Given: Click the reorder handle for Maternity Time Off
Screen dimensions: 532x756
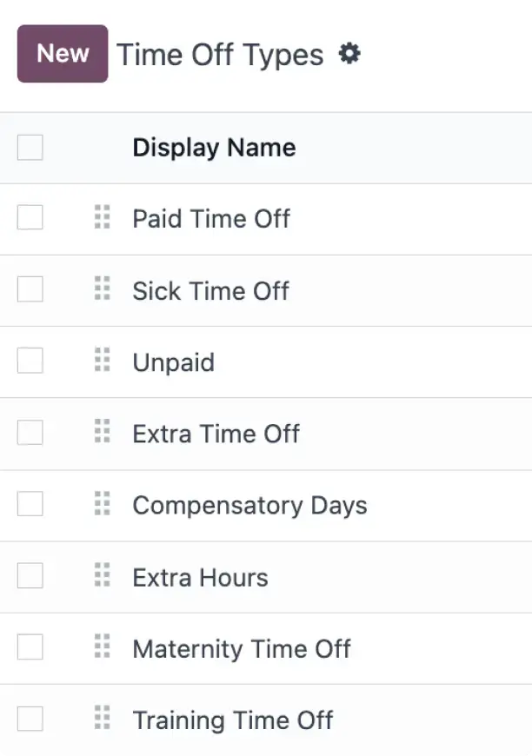Looking at the screenshot, I should click(x=103, y=647).
